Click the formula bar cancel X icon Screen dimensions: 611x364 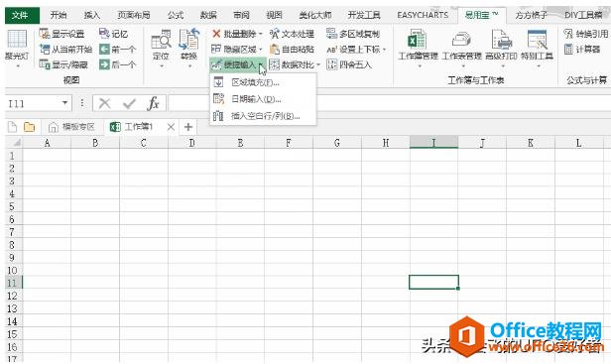(104, 104)
